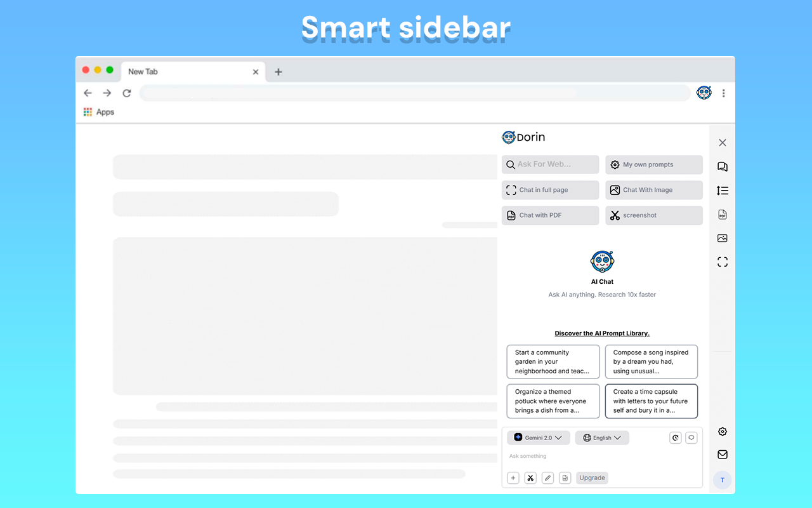
Task: Click the chat history clock icon
Action: (x=676, y=438)
